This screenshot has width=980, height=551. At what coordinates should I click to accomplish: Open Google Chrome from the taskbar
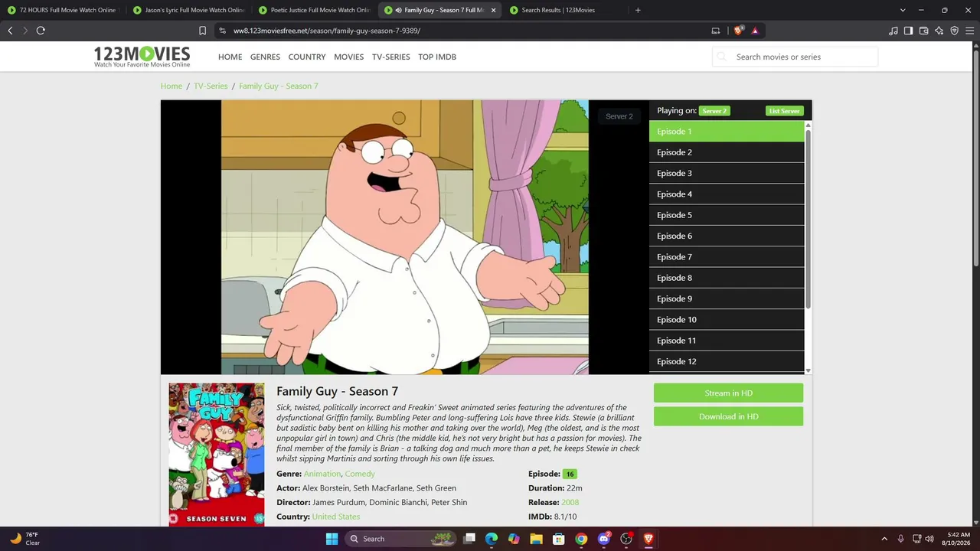581,539
